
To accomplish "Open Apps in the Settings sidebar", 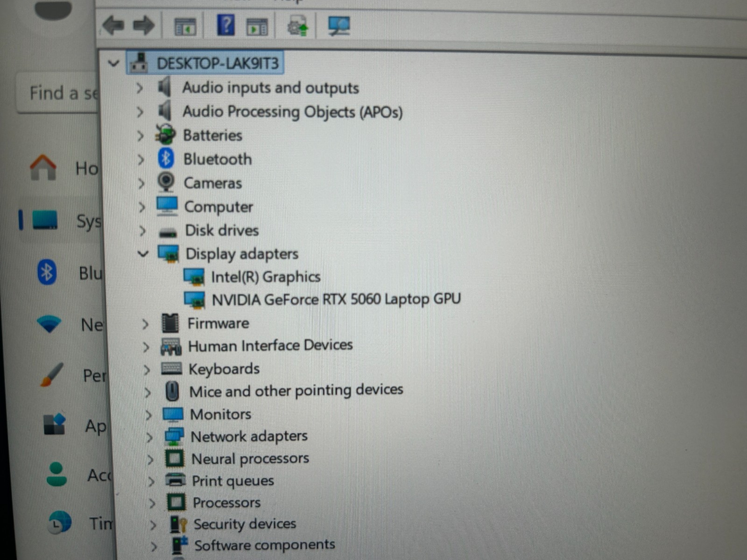I will [75, 425].
